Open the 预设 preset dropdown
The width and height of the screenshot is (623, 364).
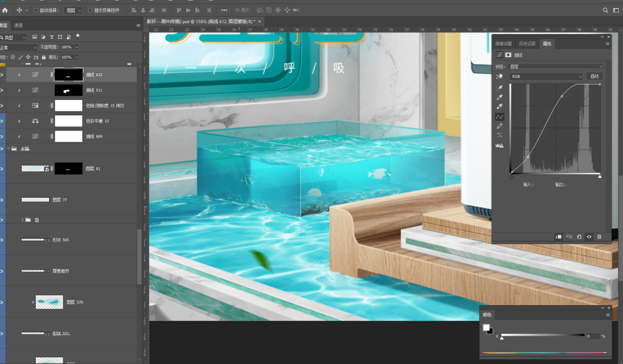point(556,66)
